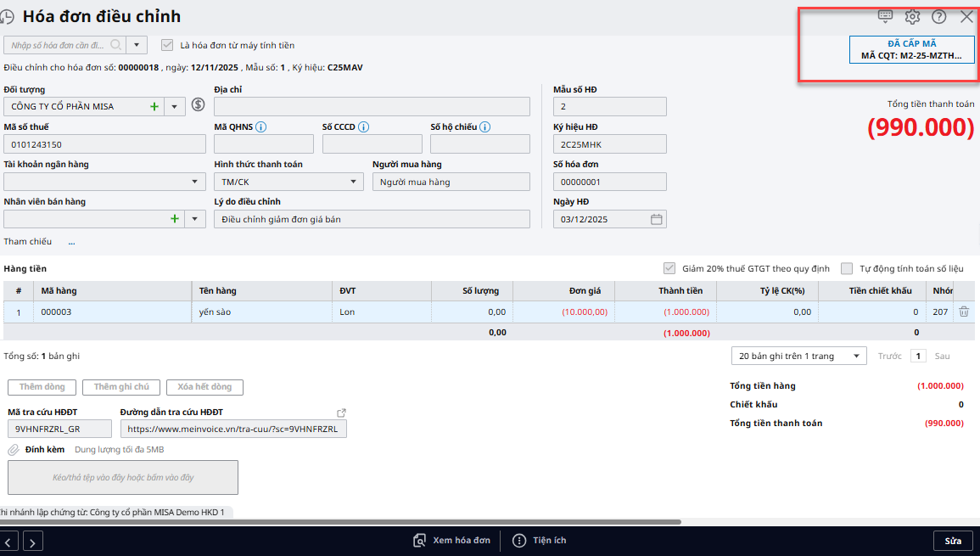Click the horizontal scrollbar at bottom
Image resolution: width=980 pixels, height=556 pixels.
pyautogui.click(x=339, y=522)
